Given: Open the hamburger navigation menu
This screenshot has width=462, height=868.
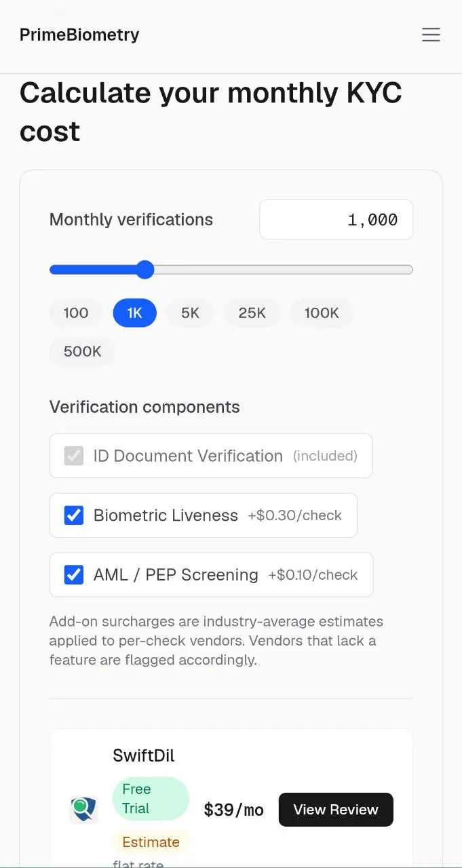Looking at the screenshot, I should tap(431, 35).
